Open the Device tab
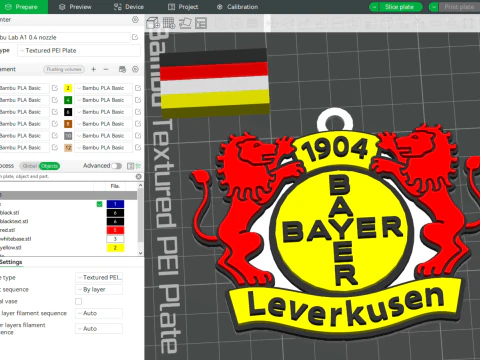Image resolution: width=480 pixels, height=360 pixels. coord(129,7)
